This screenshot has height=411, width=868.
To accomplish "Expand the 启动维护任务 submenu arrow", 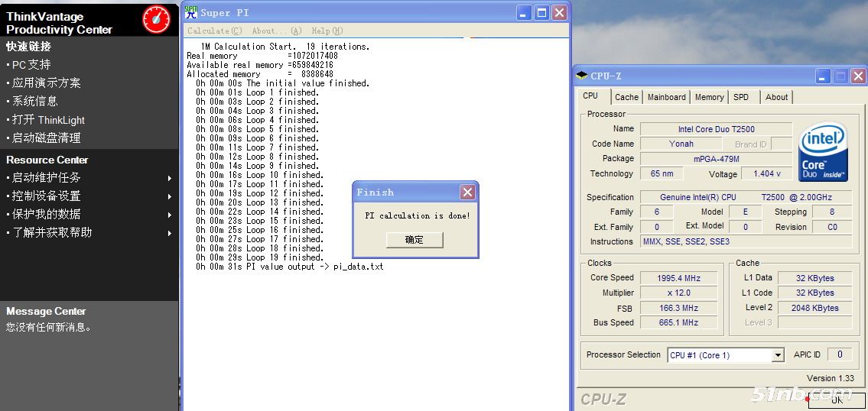I will coord(170,178).
